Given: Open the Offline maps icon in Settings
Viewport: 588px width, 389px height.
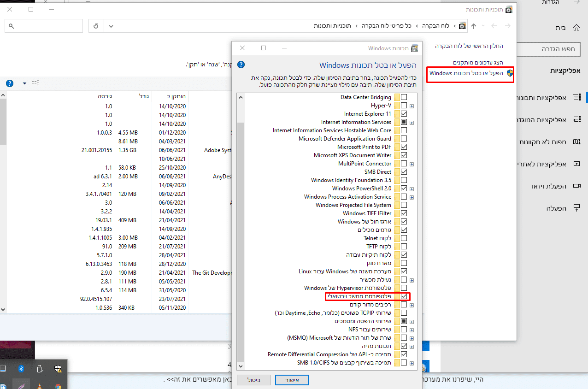Looking at the screenshot, I should click(576, 142).
